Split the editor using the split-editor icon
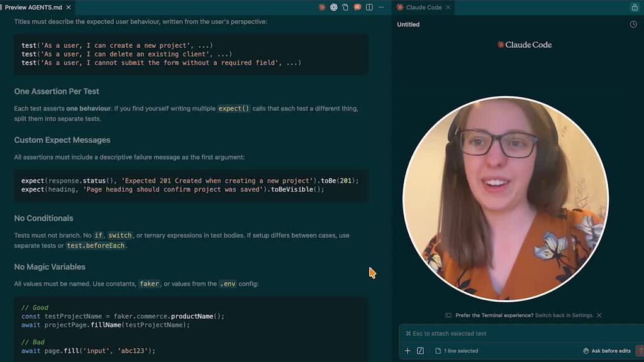This screenshot has height=362, width=644. pyautogui.click(x=369, y=6)
